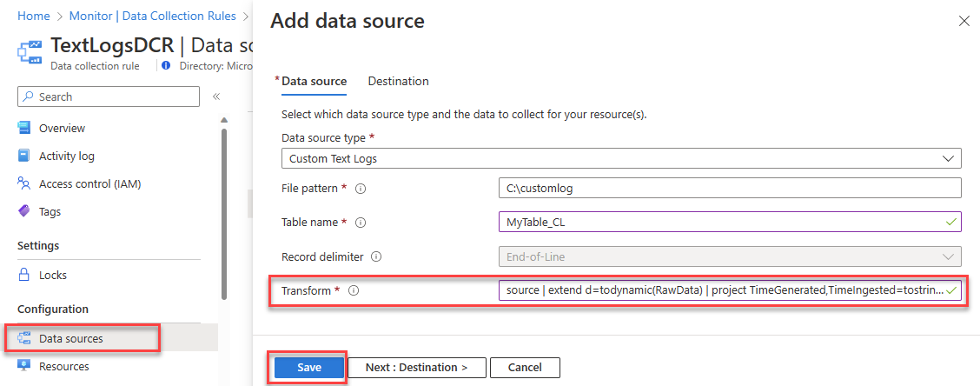Screen dimensions: 980x386
Task: Switch to the Destination tab
Action: [x=398, y=81]
